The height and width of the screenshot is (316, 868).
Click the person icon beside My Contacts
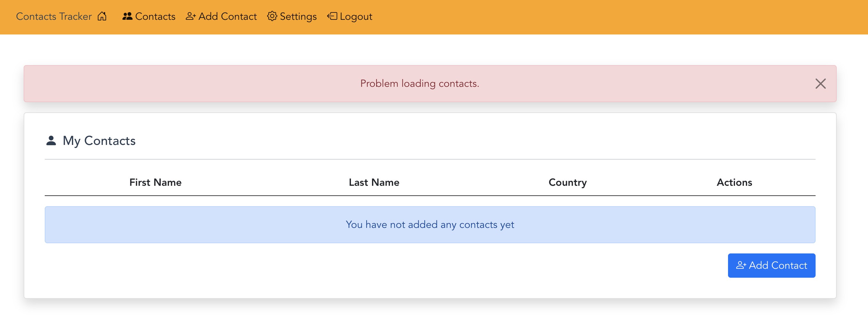[51, 141]
